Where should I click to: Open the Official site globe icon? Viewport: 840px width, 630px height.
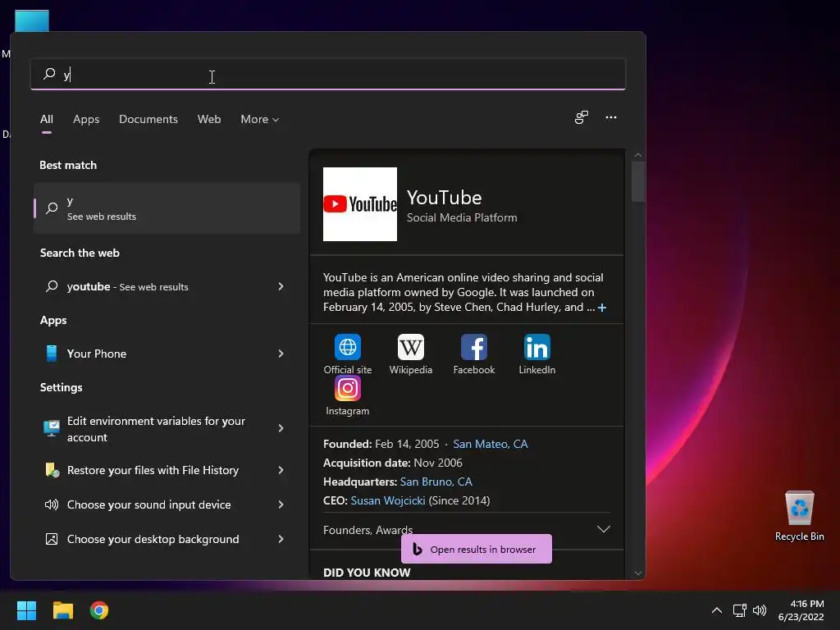[348, 347]
